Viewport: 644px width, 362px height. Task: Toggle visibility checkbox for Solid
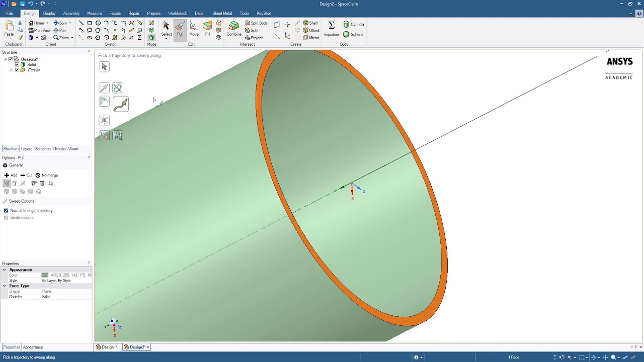(x=17, y=65)
